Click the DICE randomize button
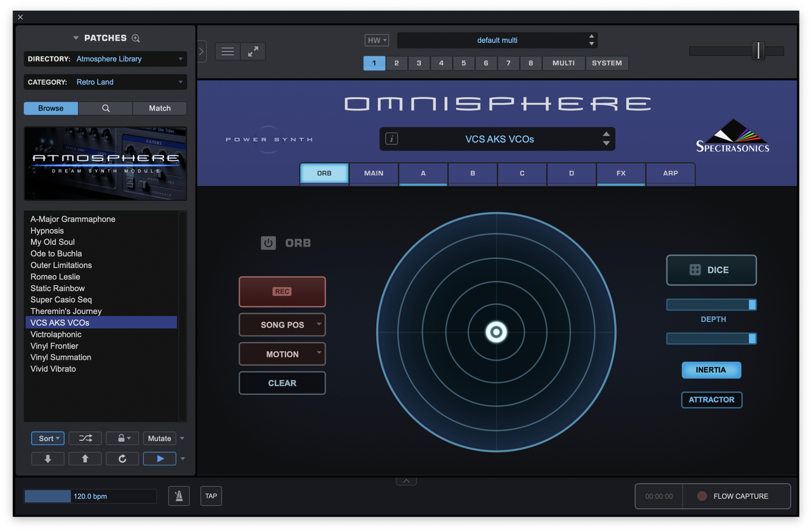 tap(711, 270)
